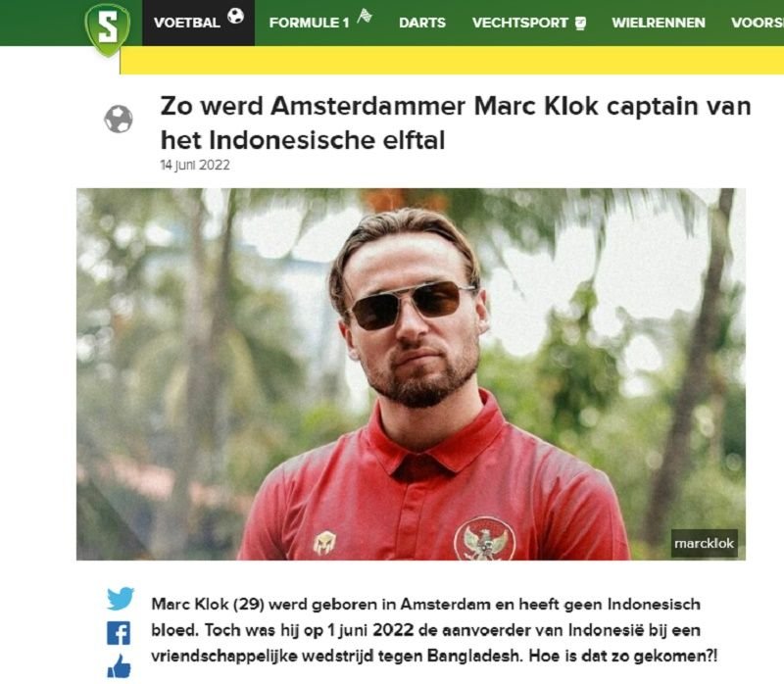Share the article on Facebook
Screen dimensions: 784x684
point(119,633)
